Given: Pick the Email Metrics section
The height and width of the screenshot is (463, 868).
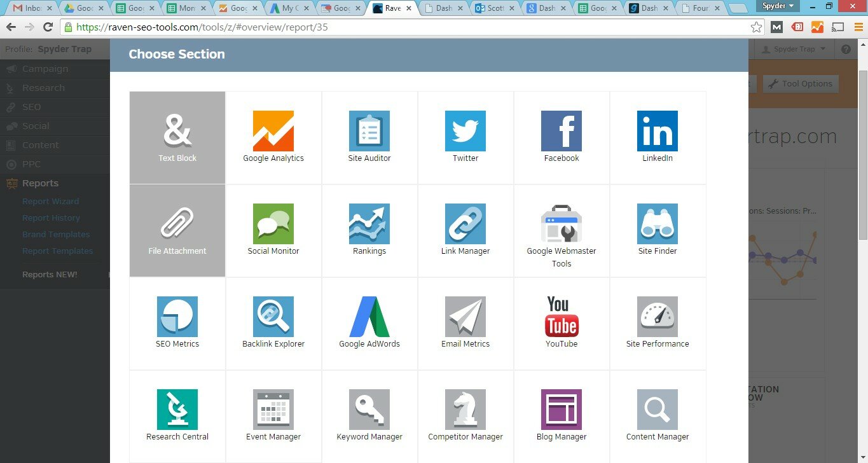Looking at the screenshot, I should point(465,323).
